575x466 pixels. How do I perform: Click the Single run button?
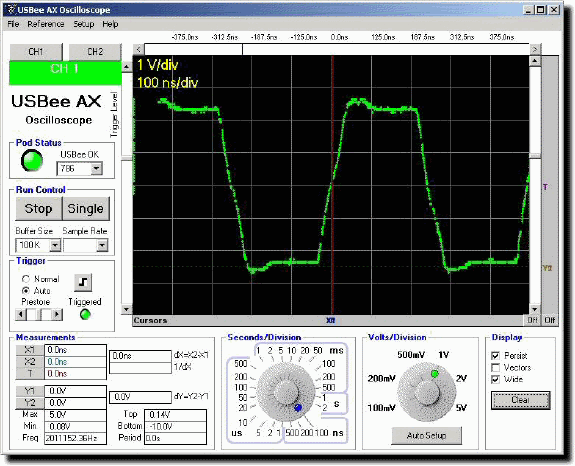pos(86,208)
